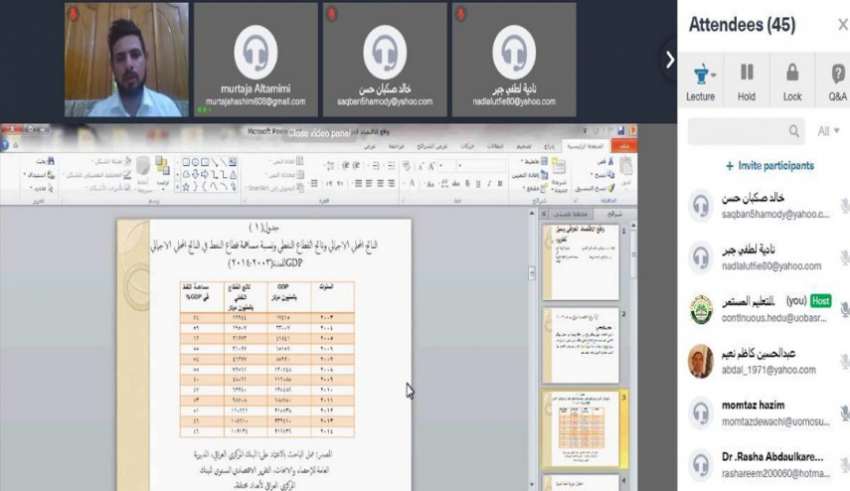Click the Invite participants link
This screenshot has height=491, width=850.
[769, 166]
